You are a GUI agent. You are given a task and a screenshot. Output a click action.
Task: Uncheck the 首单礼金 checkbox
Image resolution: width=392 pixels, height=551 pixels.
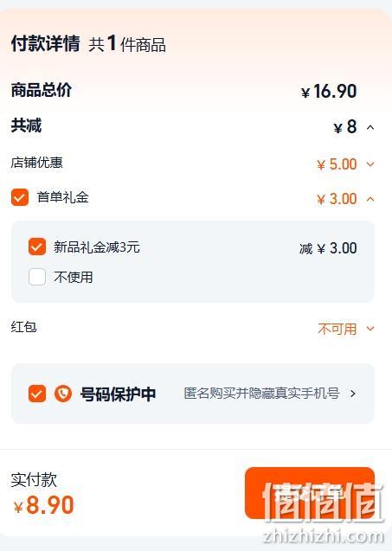20,197
